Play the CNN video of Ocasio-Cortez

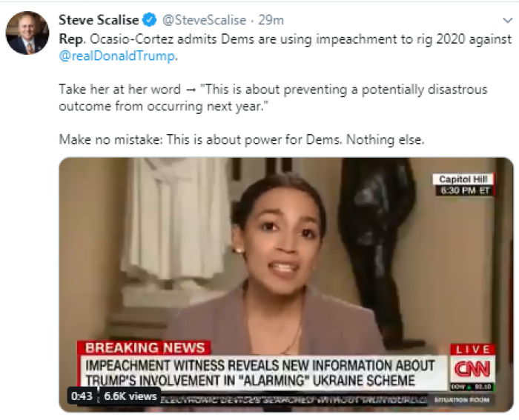click(286, 284)
